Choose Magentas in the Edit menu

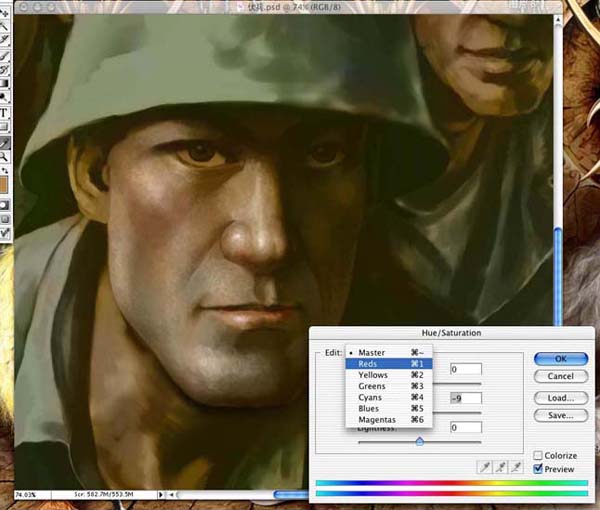click(389, 420)
